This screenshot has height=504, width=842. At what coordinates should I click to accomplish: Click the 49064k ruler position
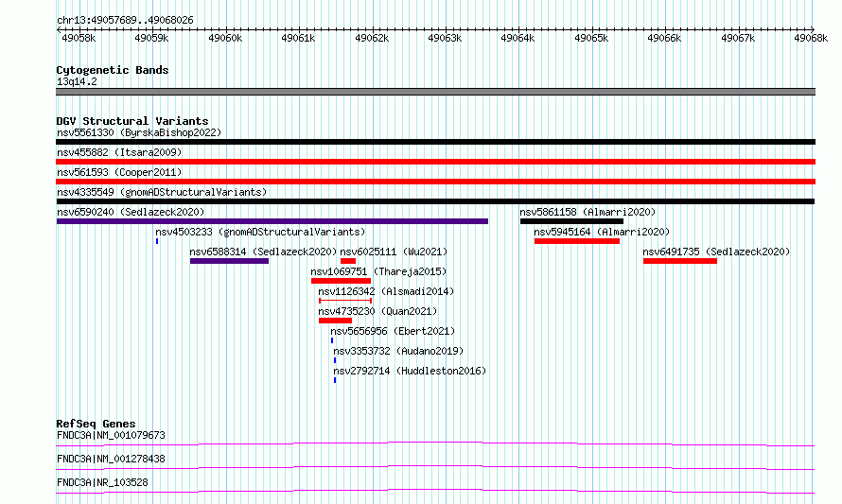point(518,38)
